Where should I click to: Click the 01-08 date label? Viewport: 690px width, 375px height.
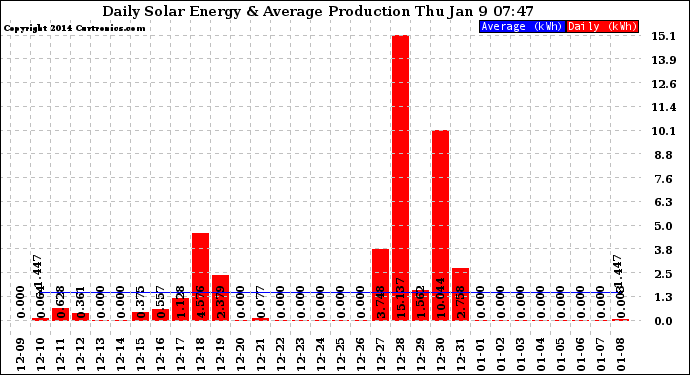621,355
